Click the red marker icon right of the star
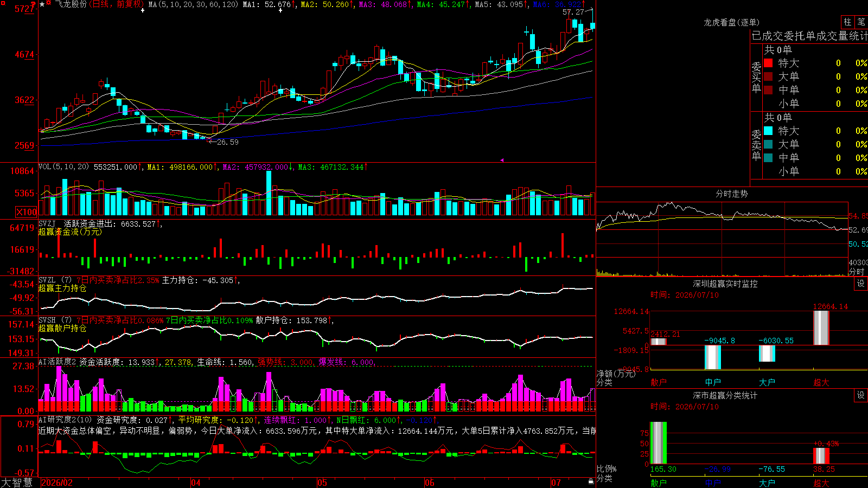This screenshot has width=868, height=488. click(49, 3)
